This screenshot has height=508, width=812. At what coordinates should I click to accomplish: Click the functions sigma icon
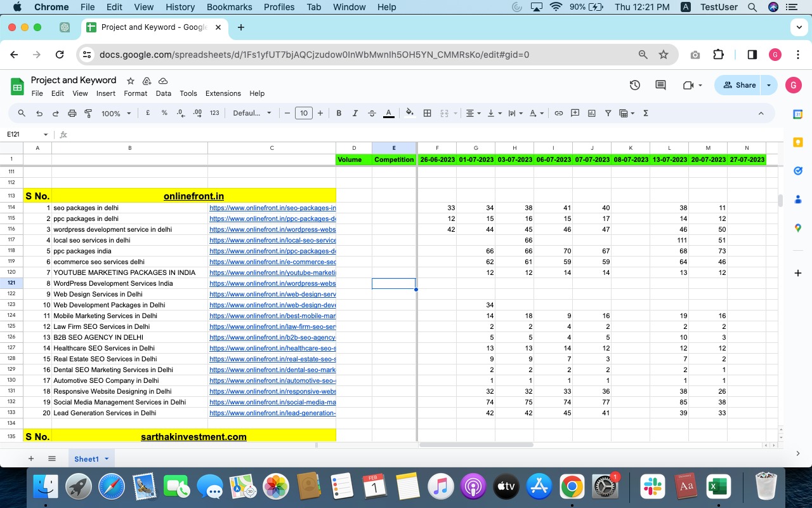(x=646, y=113)
